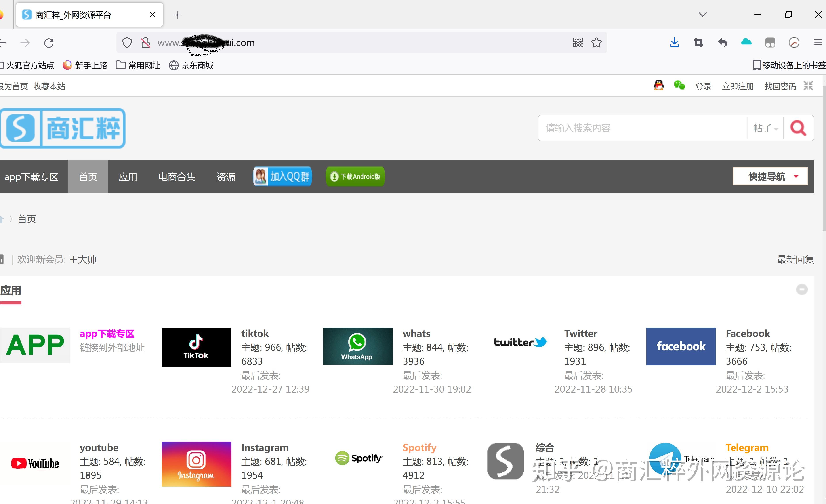This screenshot has height=504, width=826.
Task: Open the 资源 navigation tab
Action: (226, 176)
